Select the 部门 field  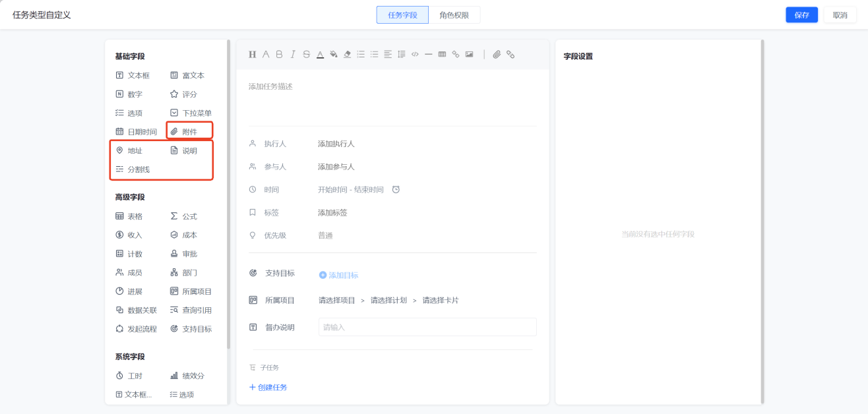(x=184, y=273)
